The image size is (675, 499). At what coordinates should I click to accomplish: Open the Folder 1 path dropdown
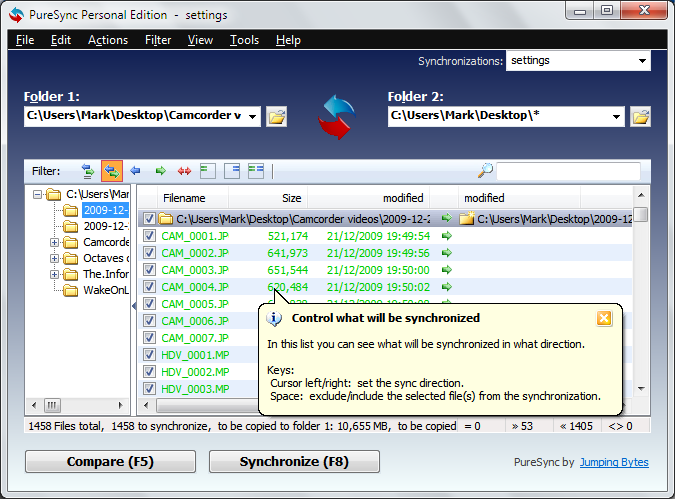tap(252, 117)
